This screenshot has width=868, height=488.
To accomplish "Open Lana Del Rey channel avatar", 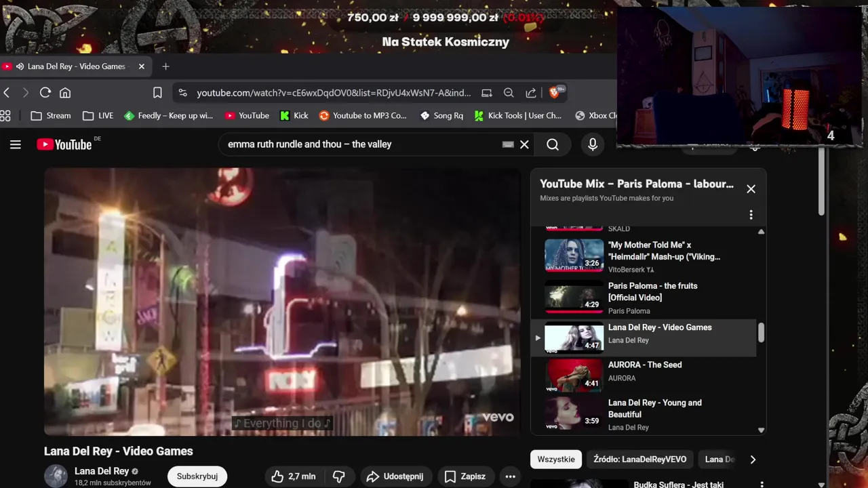I will tap(56, 476).
